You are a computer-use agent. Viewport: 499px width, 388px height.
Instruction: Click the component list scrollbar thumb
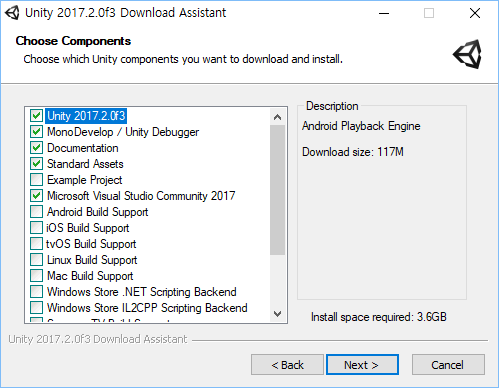[277, 190]
